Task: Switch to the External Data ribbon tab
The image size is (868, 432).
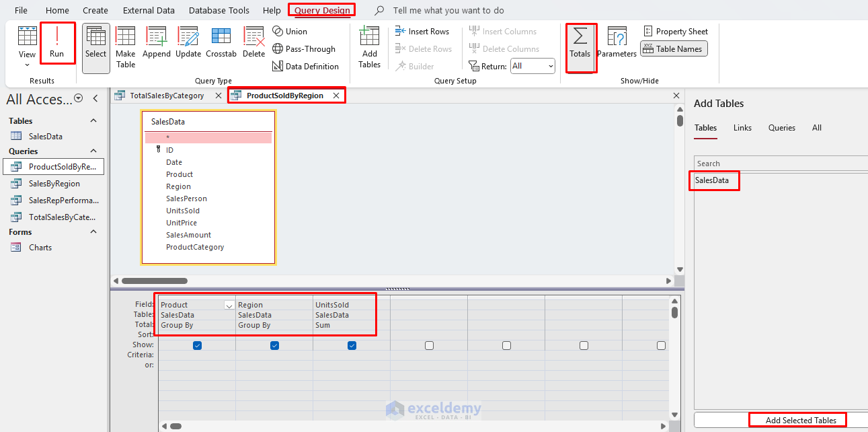Action: pyautogui.click(x=149, y=10)
